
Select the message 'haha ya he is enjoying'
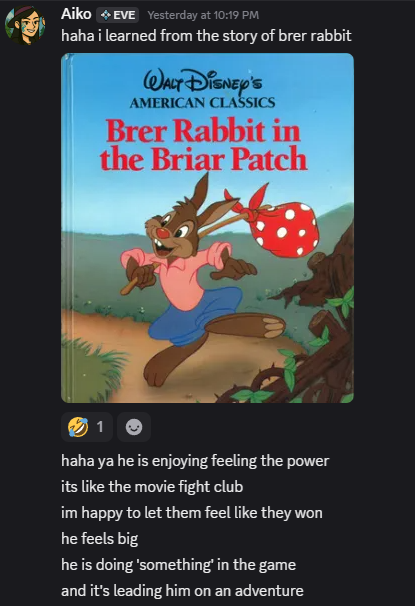[x=195, y=461]
